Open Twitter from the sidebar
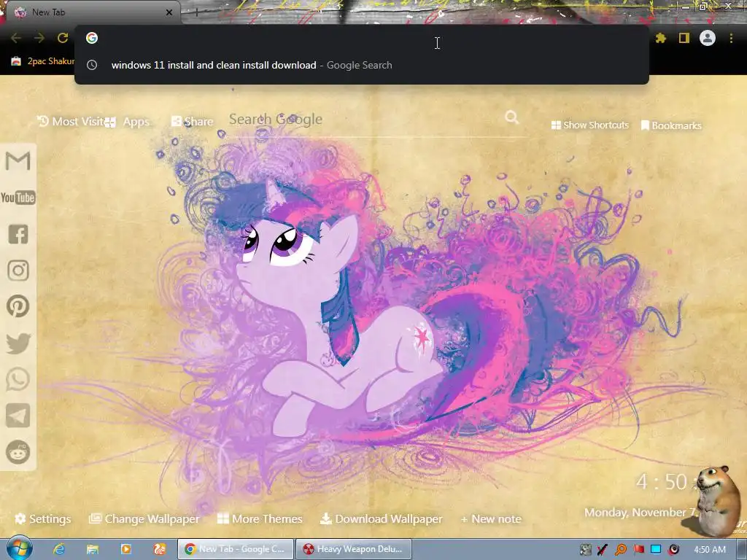The height and width of the screenshot is (560, 747). [x=18, y=343]
